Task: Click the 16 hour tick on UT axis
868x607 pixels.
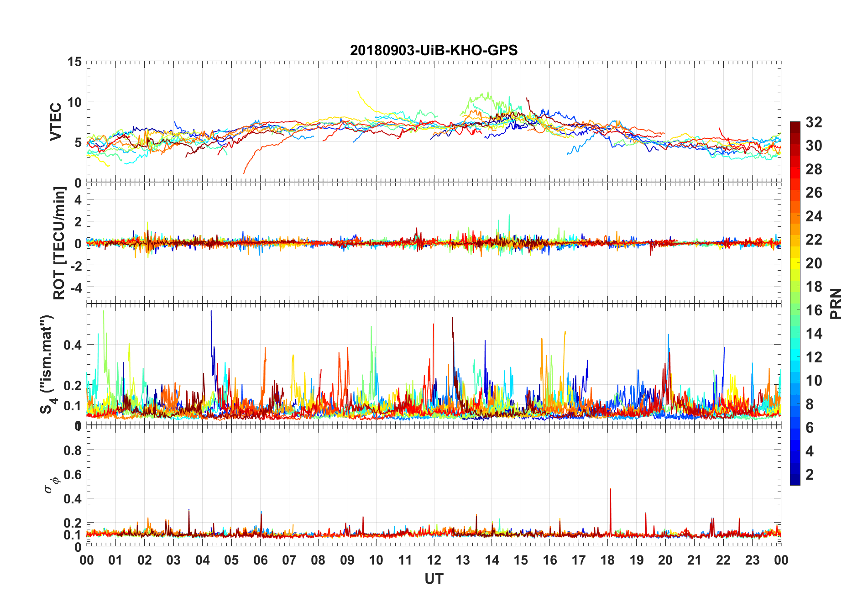Action: point(550,560)
